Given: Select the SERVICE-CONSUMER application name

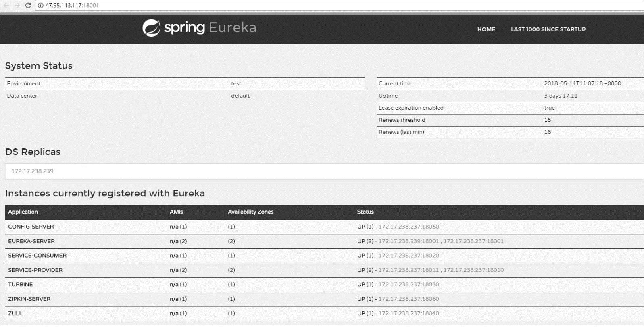Looking at the screenshot, I should [38, 256].
